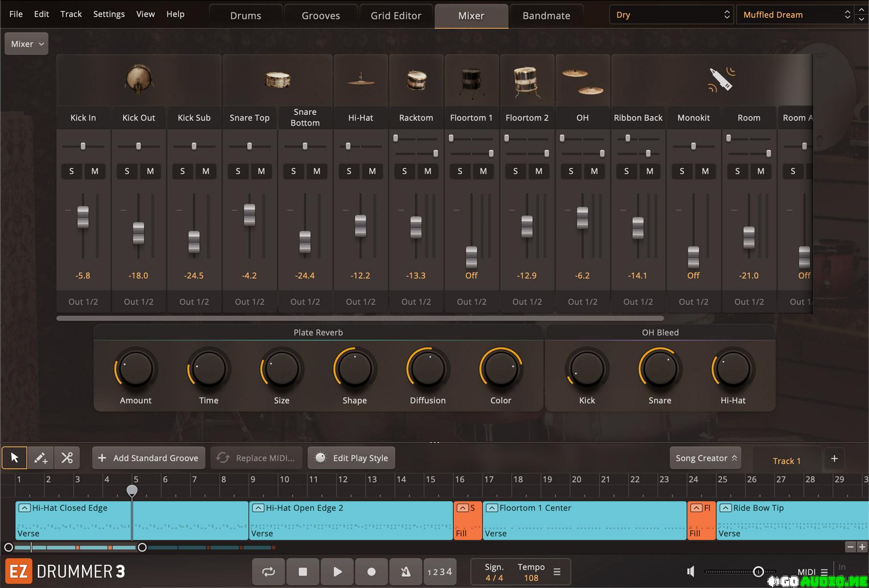Solo the Kick In channel
The width and height of the screenshot is (869, 588).
[72, 171]
